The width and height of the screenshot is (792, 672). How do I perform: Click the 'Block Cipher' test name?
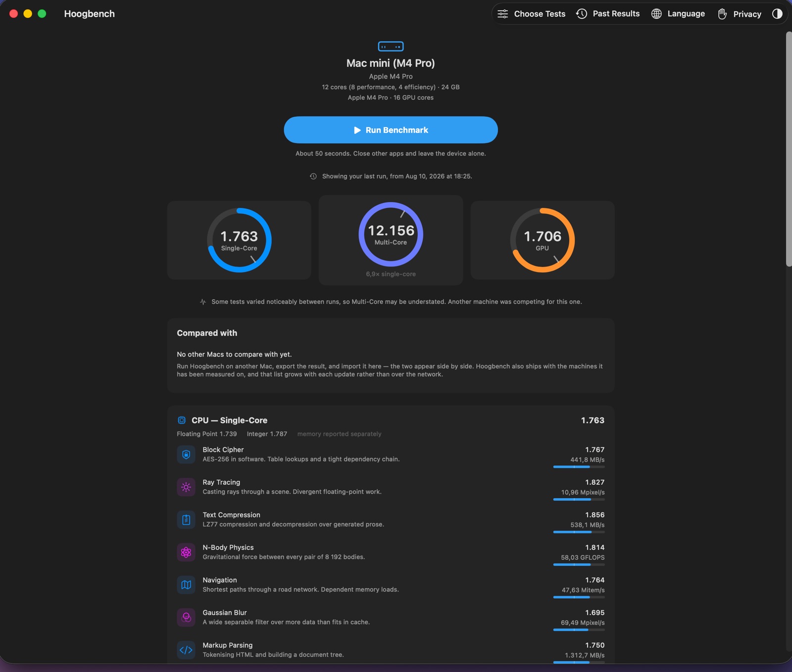click(x=223, y=450)
